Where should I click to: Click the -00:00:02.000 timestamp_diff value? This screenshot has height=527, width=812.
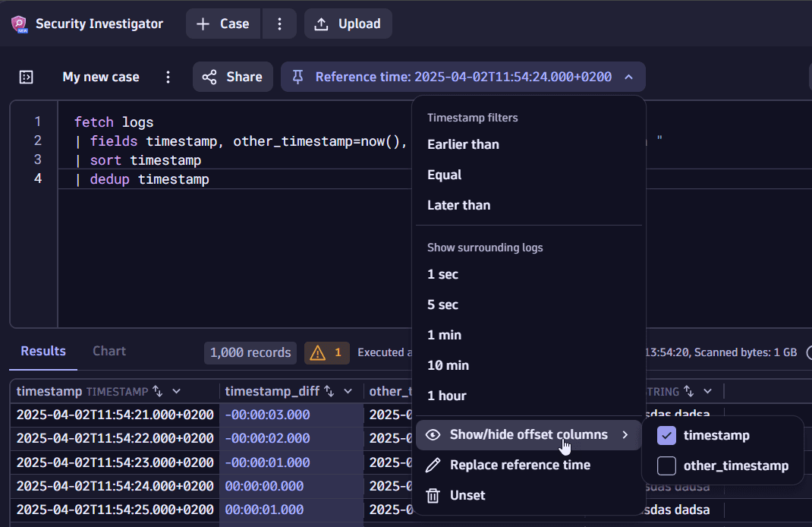pos(267,439)
